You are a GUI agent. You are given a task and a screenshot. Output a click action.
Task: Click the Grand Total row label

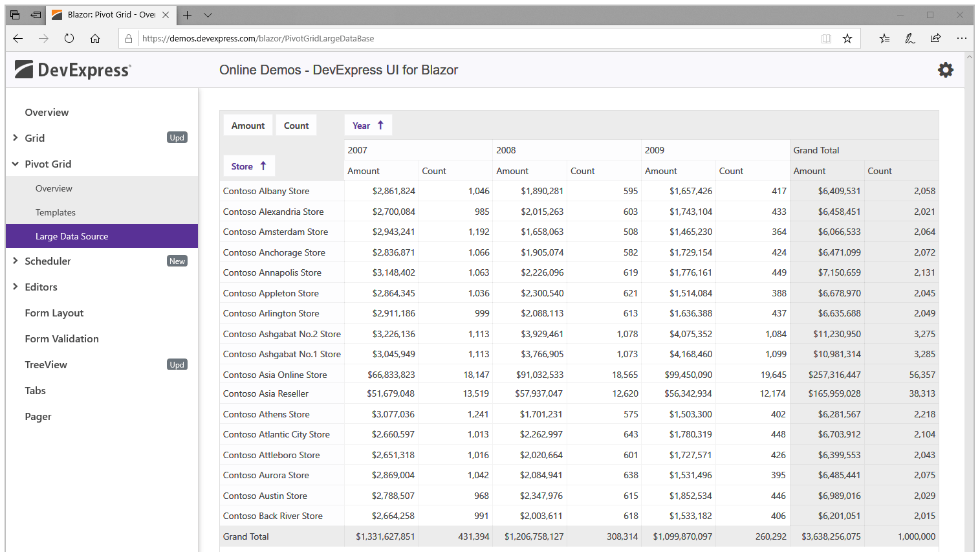coord(246,536)
